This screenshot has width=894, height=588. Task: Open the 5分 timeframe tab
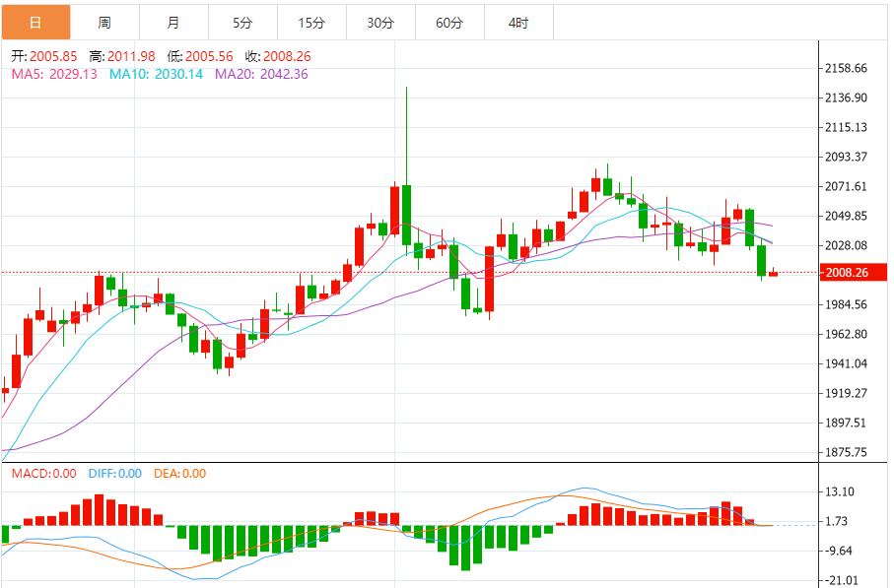[x=242, y=23]
